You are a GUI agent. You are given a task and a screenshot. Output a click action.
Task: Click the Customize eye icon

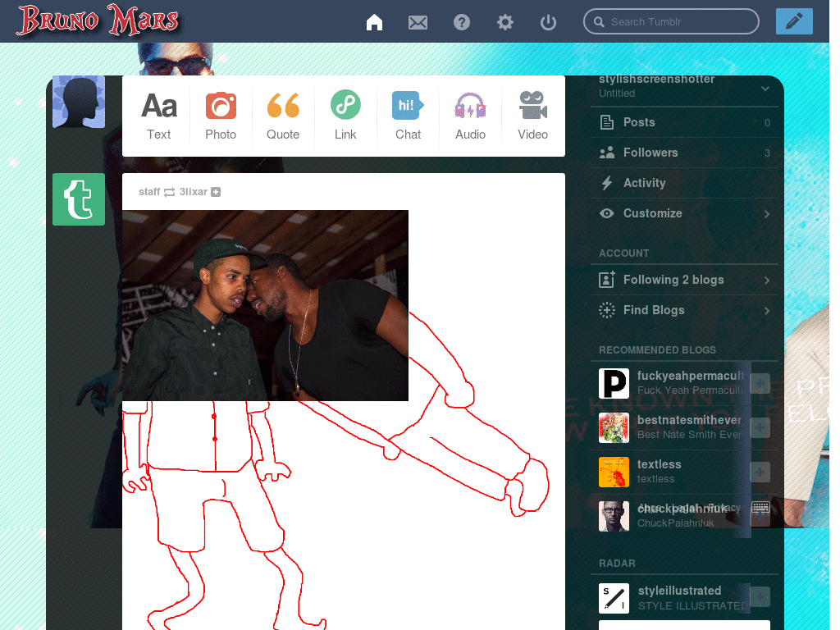tap(607, 213)
